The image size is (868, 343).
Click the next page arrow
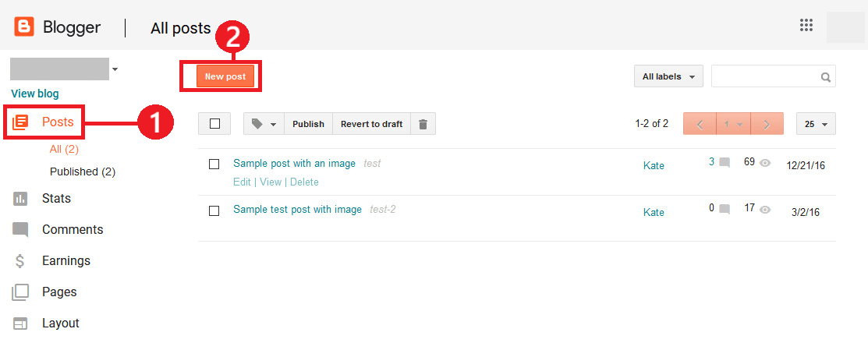(x=767, y=124)
